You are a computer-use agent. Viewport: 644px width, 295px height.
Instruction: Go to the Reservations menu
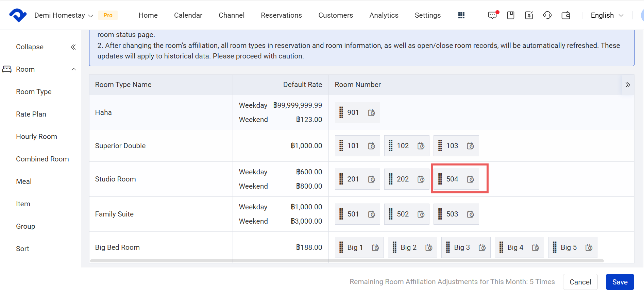[281, 15]
